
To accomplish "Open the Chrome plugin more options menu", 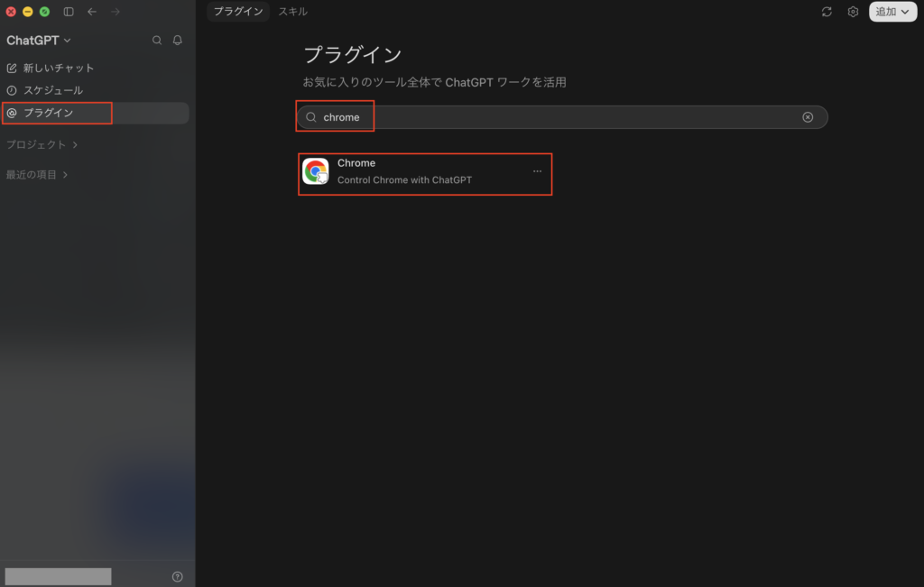I will (537, 171).
